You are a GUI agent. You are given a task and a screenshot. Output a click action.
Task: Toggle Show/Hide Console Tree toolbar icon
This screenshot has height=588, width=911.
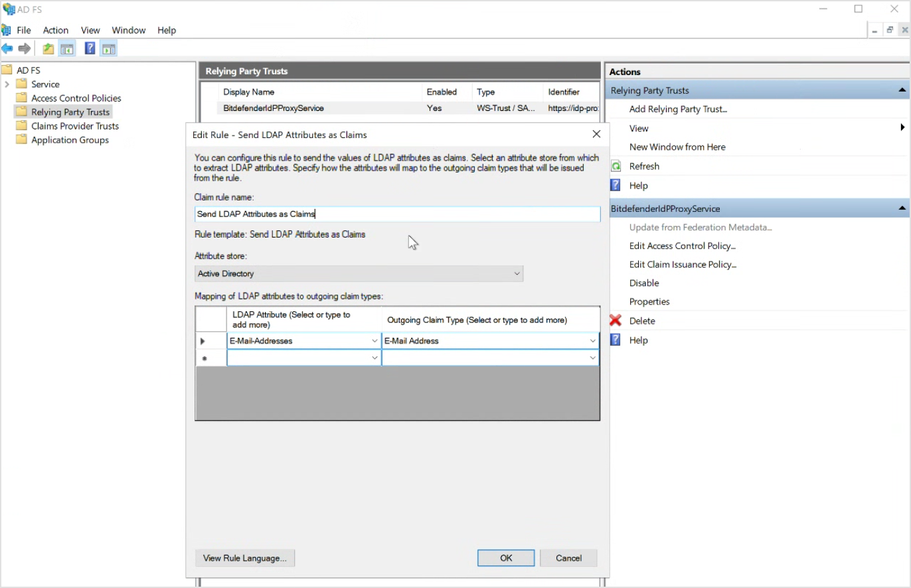click(66, 48)
